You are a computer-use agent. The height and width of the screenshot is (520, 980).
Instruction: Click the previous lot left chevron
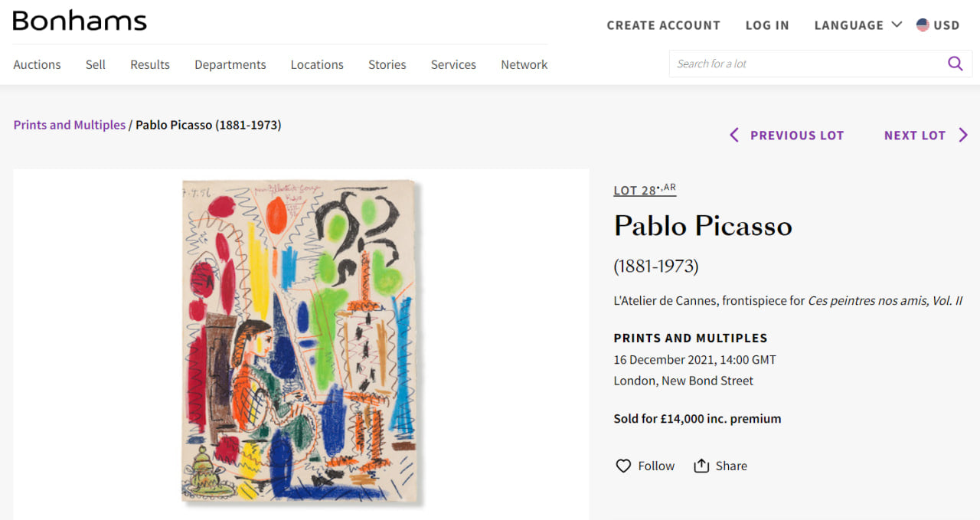[x=734, y=136]
